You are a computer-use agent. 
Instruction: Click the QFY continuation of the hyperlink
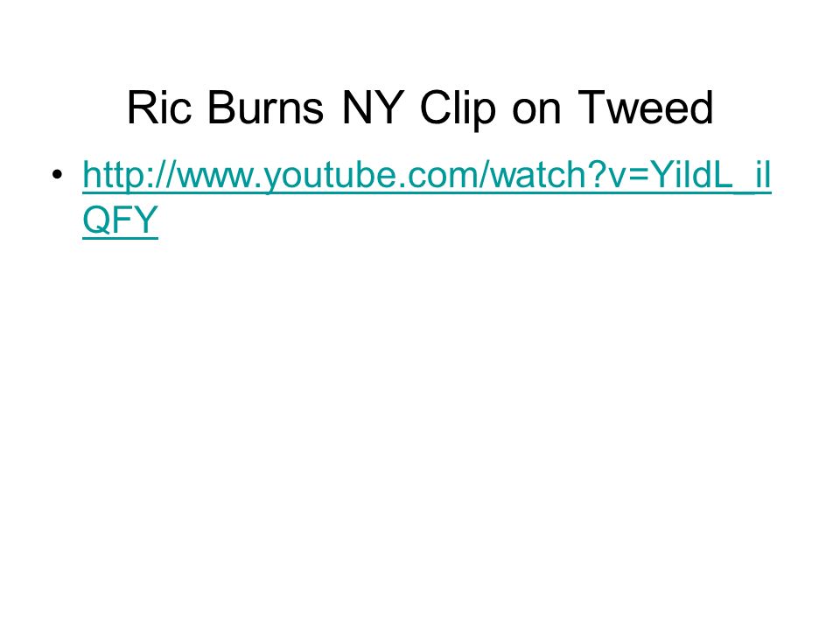coord(121,220)
